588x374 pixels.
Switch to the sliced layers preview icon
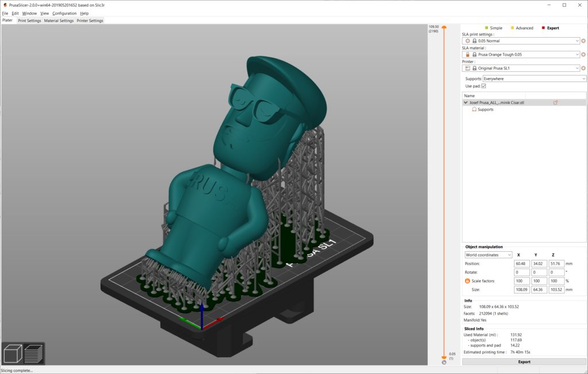click(34, 353)
